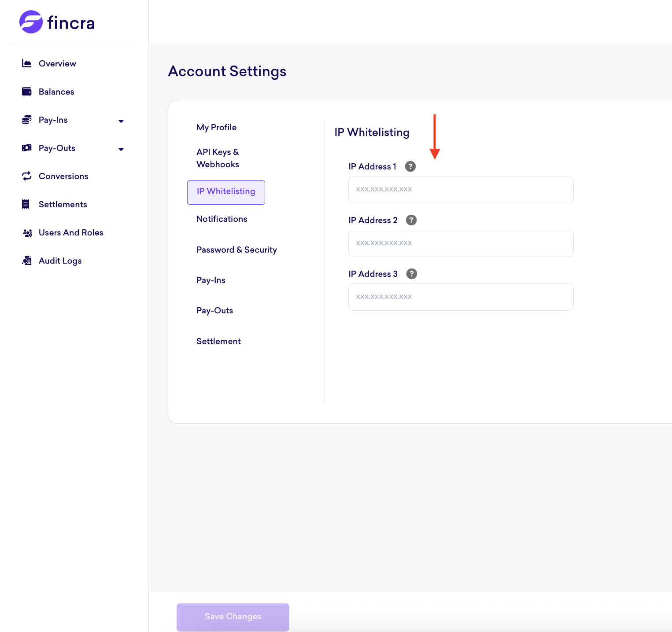This screenshot has width=672, height=632.
Task: Focus the IP Address 3 input field
Action: [461, 297]
